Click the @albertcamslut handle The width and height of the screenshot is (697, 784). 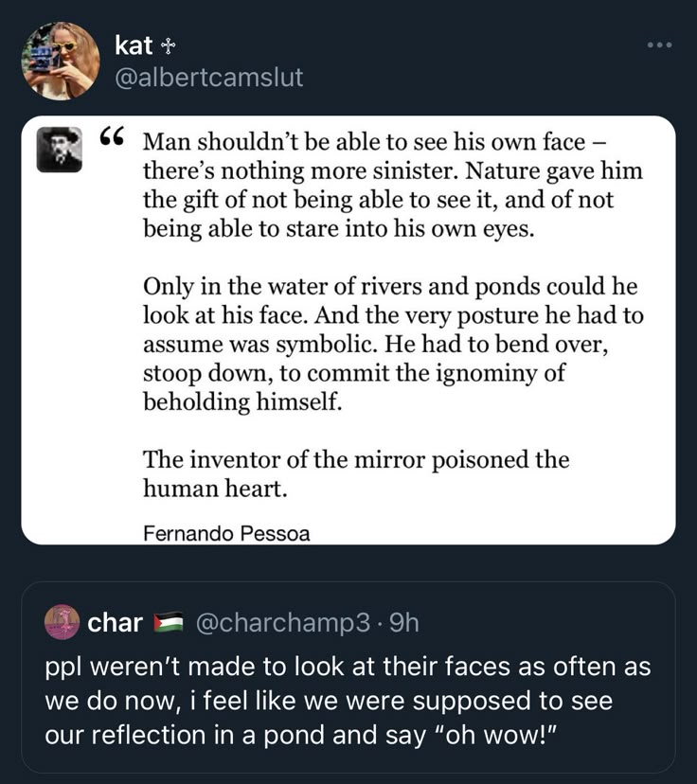tap(208, 78)
